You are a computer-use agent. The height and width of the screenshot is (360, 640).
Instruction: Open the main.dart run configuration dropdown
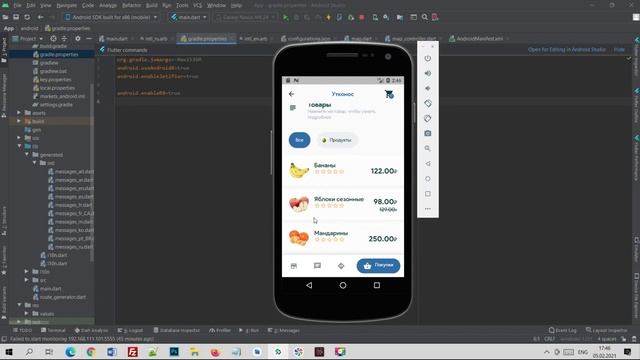click(189, 18)
